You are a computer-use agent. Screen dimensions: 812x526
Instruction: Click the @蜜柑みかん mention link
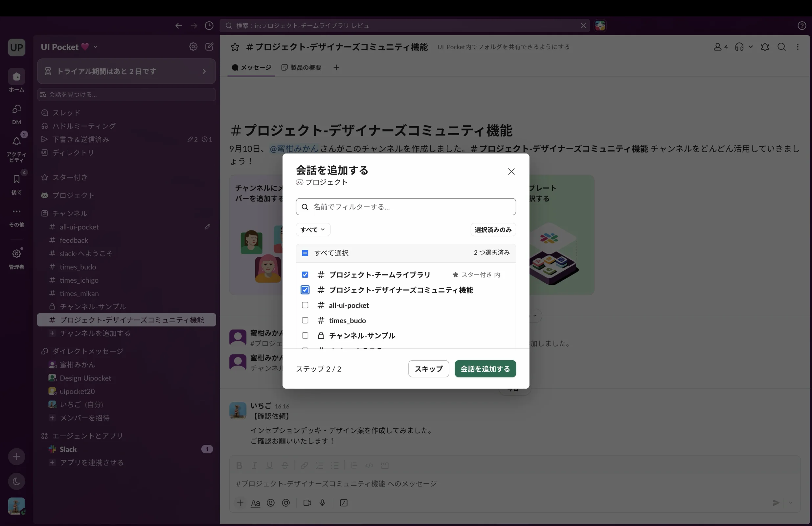coord(294,149)
